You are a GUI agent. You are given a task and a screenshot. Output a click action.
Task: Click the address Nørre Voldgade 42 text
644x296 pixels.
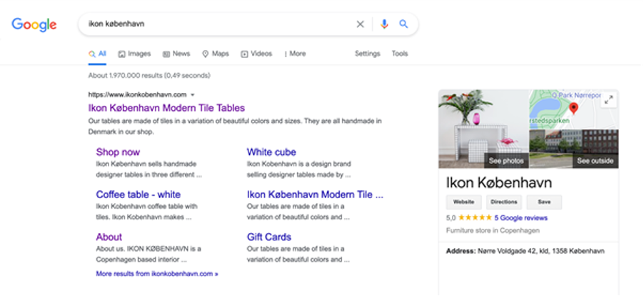(x=541, y=251)
